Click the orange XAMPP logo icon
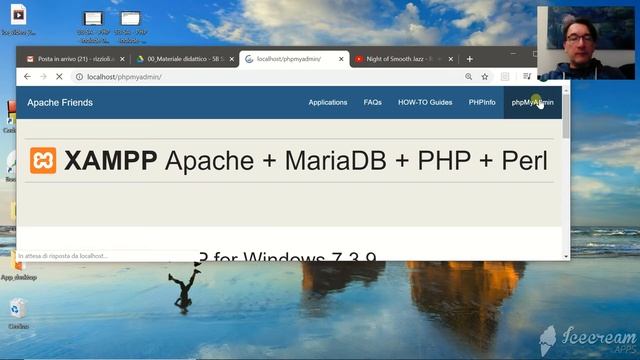This screenshot has height=360, width=640. pos(43,160)
